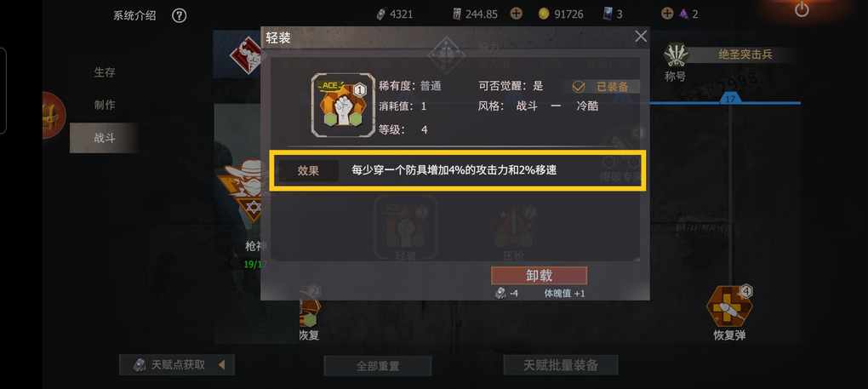
Task: Close the 轻装 talent dialog
Action: coord(641,37)
